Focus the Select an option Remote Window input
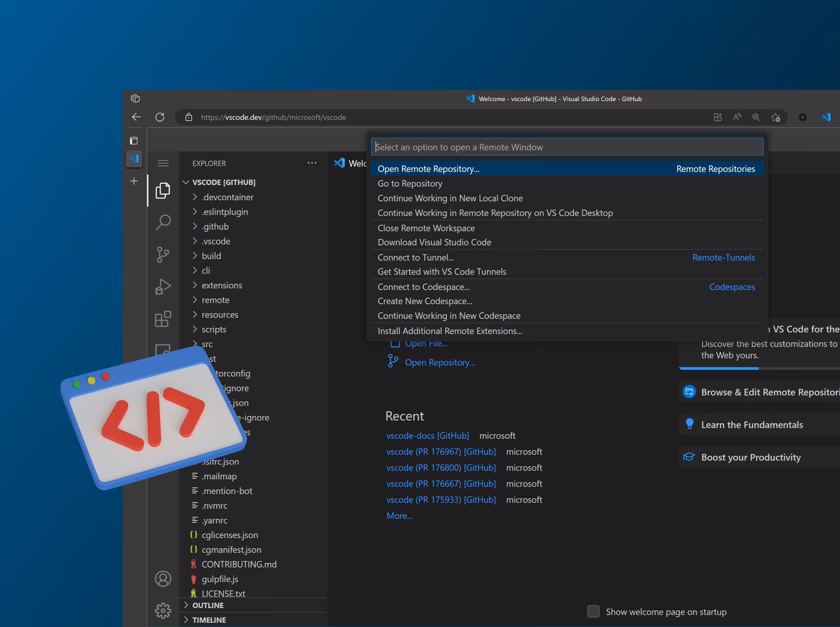This screenshot has width=840, height=627. pos(567,147)
